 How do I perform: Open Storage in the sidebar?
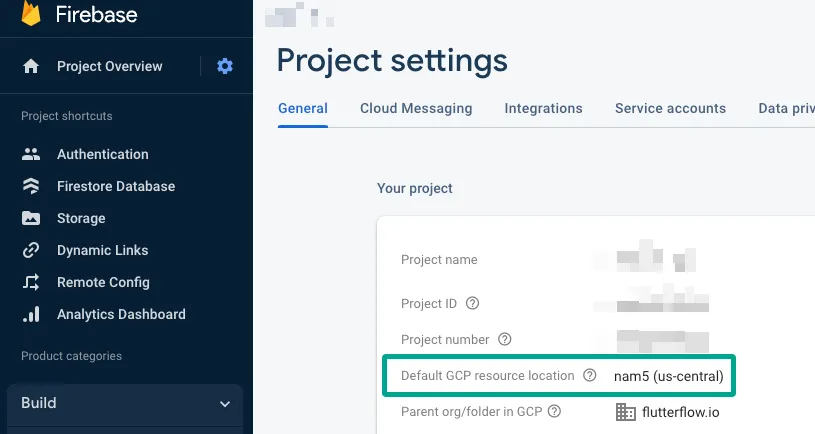pos(81,218)
